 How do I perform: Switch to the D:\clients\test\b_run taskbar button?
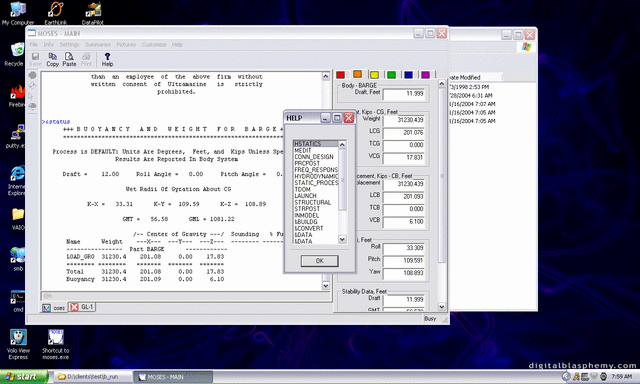point(92,377)
